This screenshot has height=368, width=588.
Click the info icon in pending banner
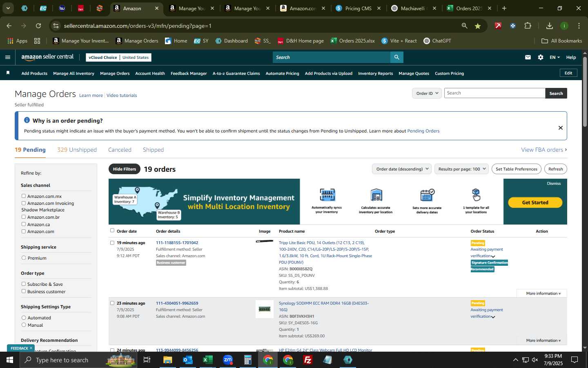pyautogui.click(x=27, y=120)
